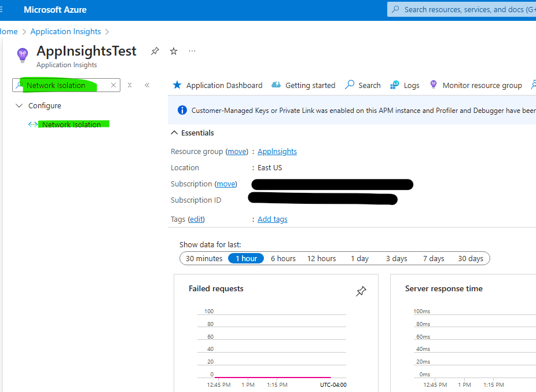Choose the 7 days time range

pos(434,258)
